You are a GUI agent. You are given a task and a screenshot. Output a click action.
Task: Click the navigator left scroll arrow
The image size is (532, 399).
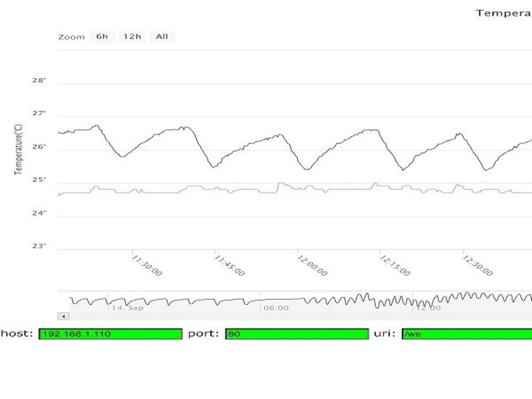point(63,316)
